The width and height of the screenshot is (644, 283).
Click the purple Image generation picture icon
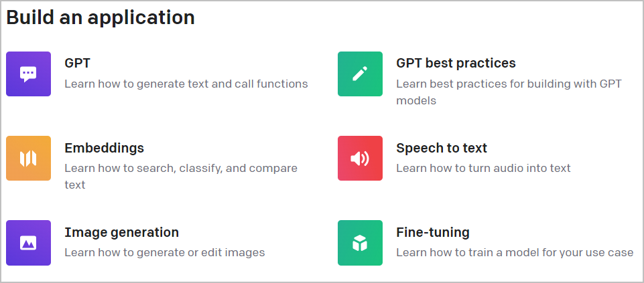28,243
